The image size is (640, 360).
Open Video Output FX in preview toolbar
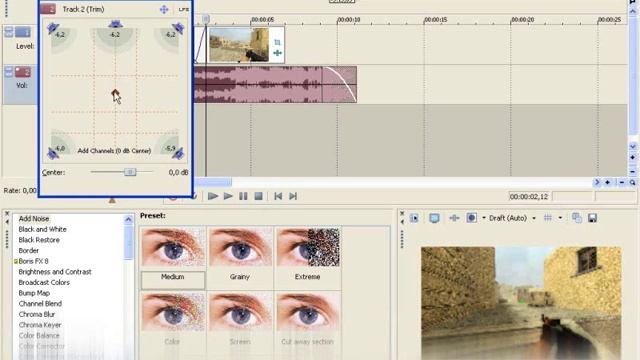(x=454, y=218)
